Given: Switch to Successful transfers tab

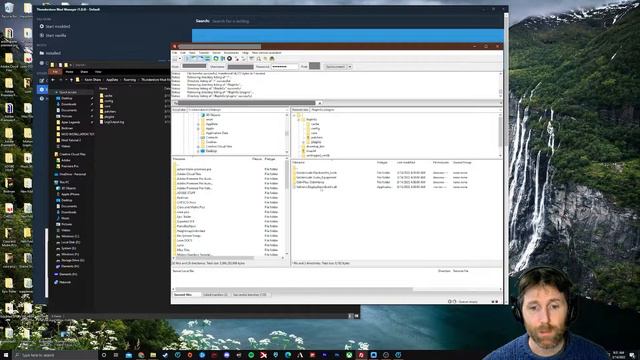Looking at the screenshot, I should (x=249, y=295).
